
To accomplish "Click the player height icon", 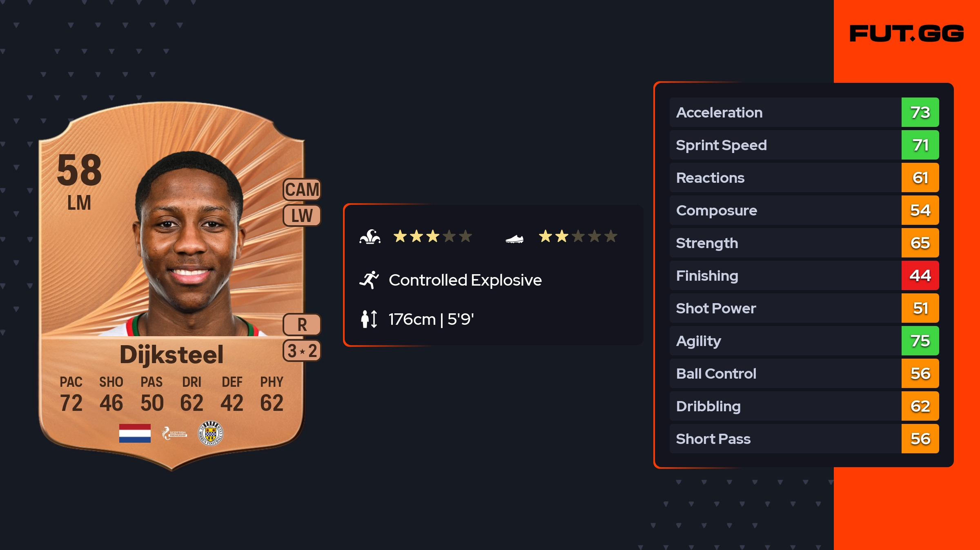I will point(369,319).
